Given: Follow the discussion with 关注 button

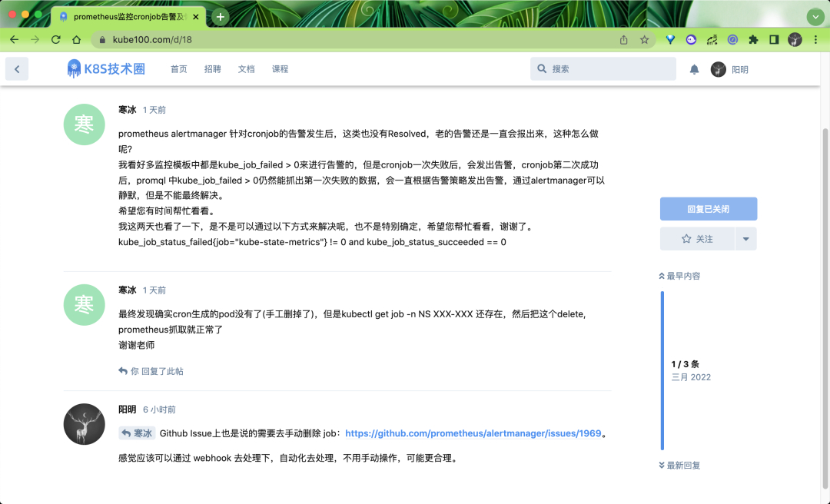Looking at the screenshot, I should pyautogui.click(x=697, y=239).
